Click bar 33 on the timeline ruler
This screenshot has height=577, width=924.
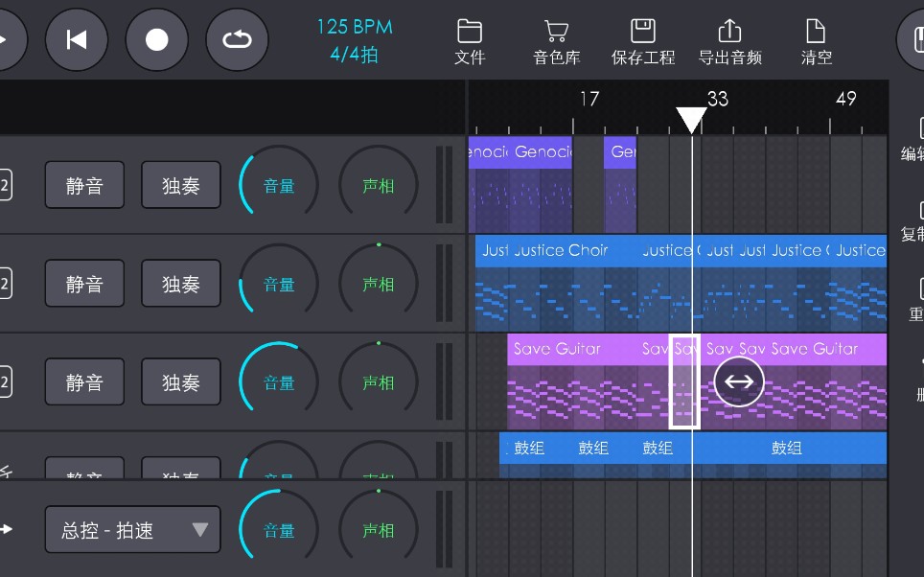[717, 99]
